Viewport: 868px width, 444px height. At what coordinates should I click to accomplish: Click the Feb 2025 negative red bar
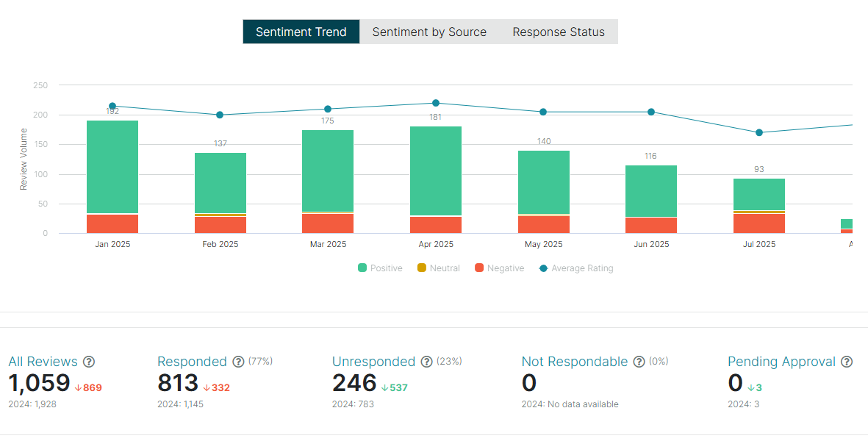pyautogui.click(x=220, y=226)
